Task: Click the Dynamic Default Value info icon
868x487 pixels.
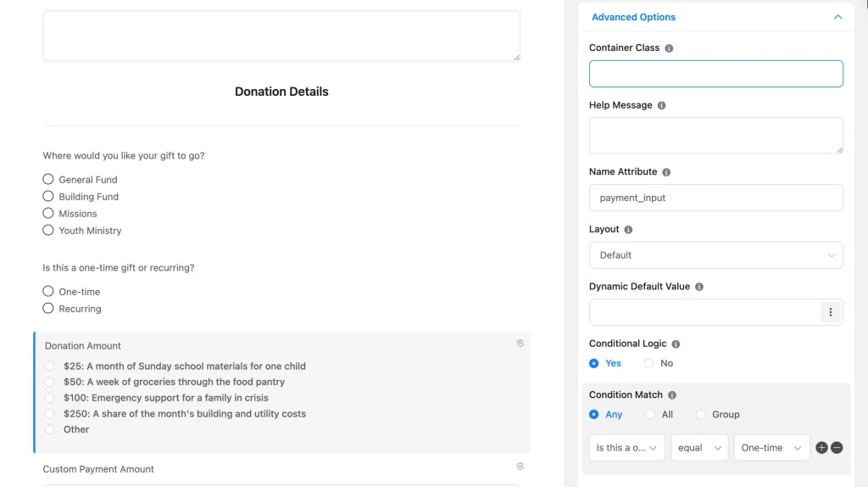Action: pyautogui.click(x=699, y=287)
